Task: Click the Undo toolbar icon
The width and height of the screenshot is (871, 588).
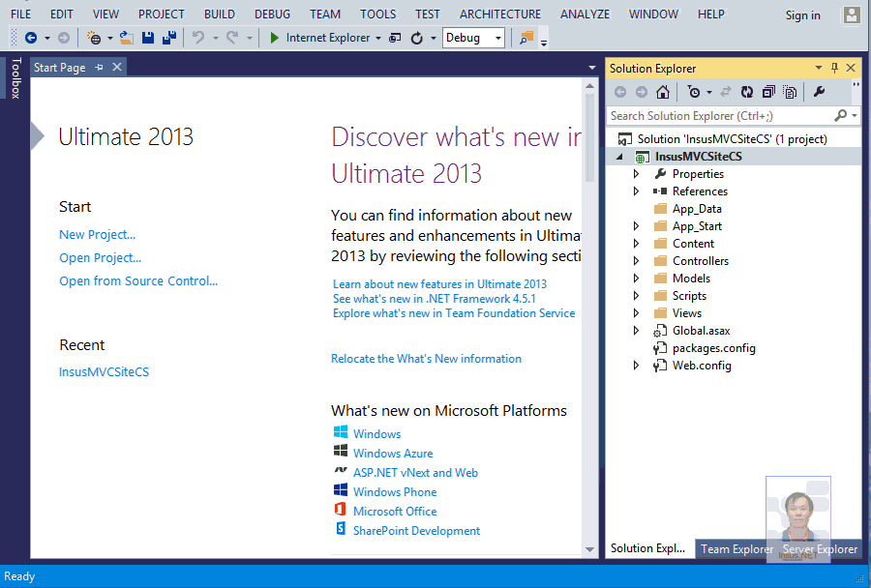Action: [198, 38]
